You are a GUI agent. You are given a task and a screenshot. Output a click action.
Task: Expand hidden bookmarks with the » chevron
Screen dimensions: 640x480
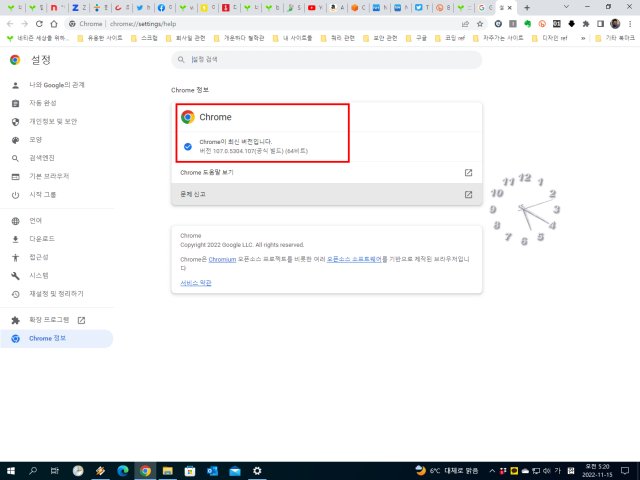click(x=583, y=38)
